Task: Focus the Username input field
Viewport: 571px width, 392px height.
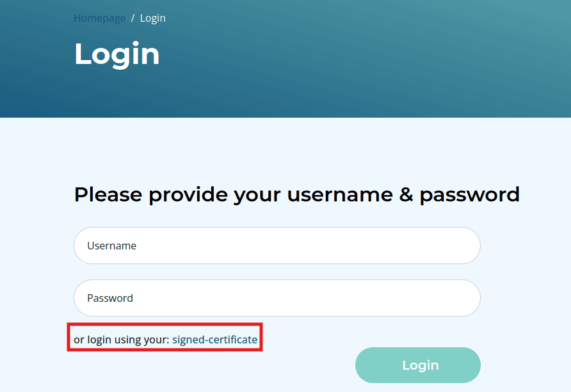Action: tap(277, 246)
